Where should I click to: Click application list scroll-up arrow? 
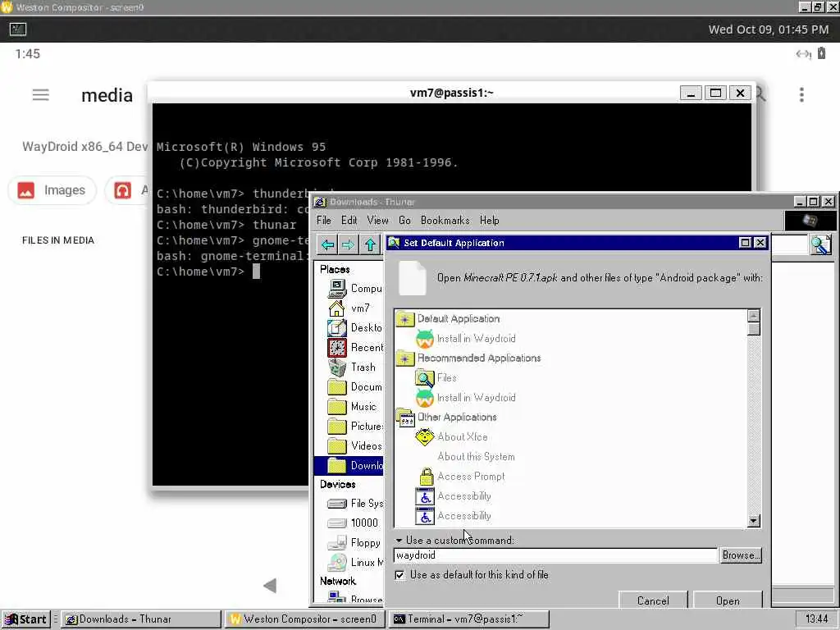coord(754,316)
